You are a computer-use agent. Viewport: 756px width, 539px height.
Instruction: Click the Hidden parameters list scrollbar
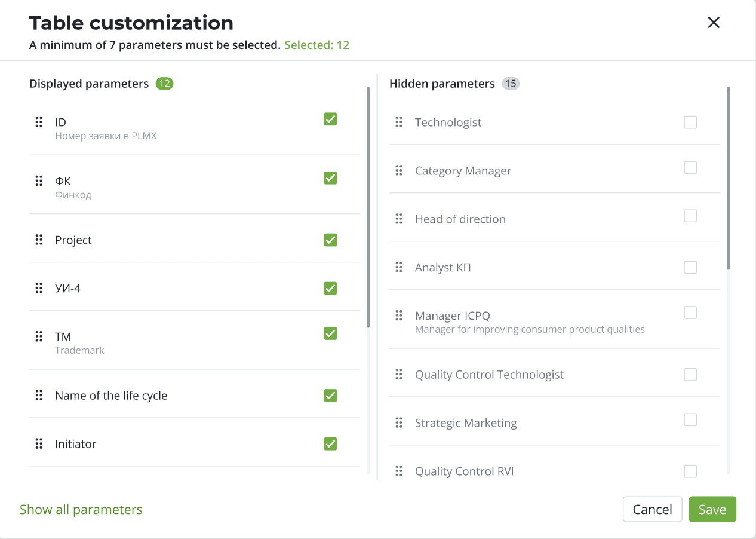pyautogui.click(x=728, y=178)
